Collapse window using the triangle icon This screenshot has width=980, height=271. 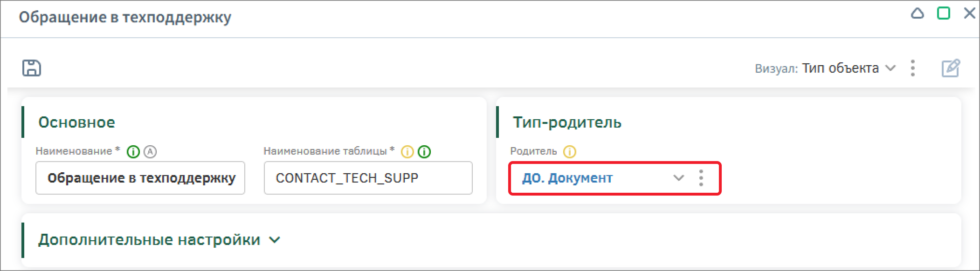(918, 14)
